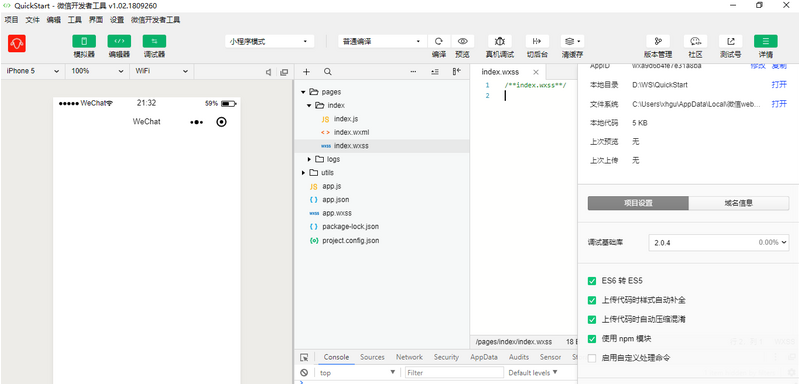
Task: Open the 调试基础库 2.0.4 version dropdown
Action: coord(719,243)
